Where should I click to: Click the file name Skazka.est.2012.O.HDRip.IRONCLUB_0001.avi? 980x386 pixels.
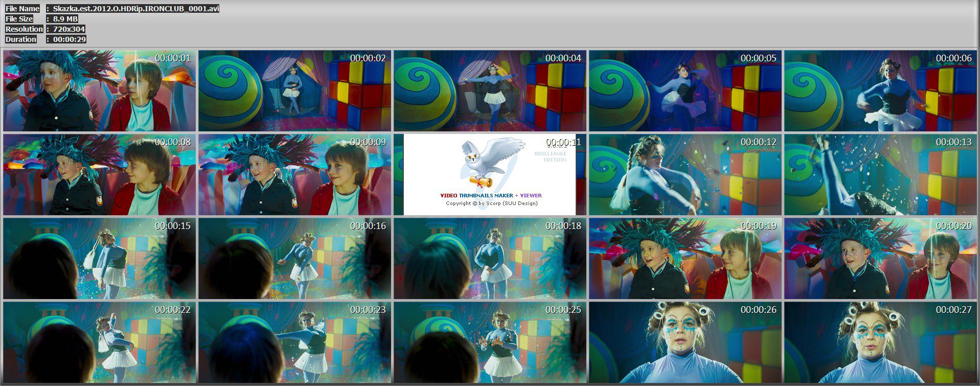pos(136,9)
